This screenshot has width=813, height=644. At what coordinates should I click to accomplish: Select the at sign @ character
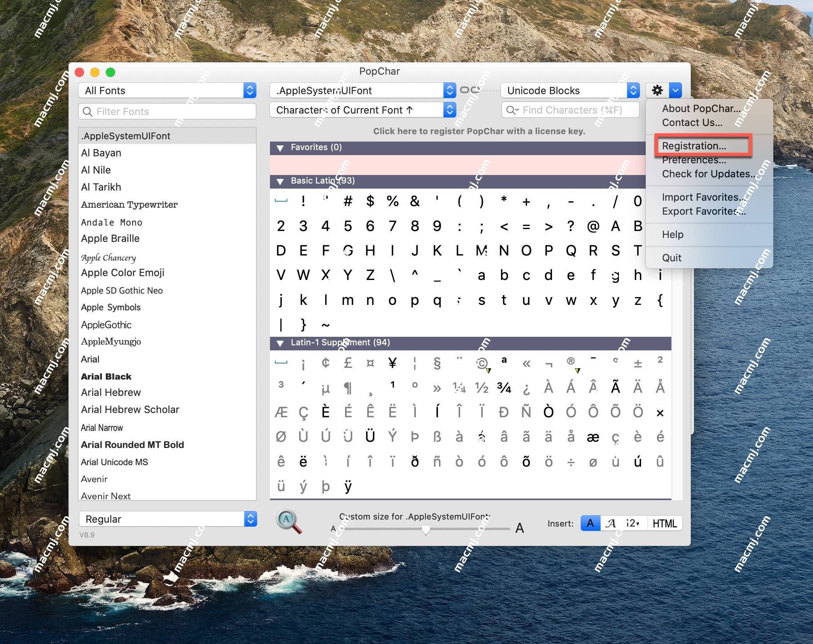[593, 226]
